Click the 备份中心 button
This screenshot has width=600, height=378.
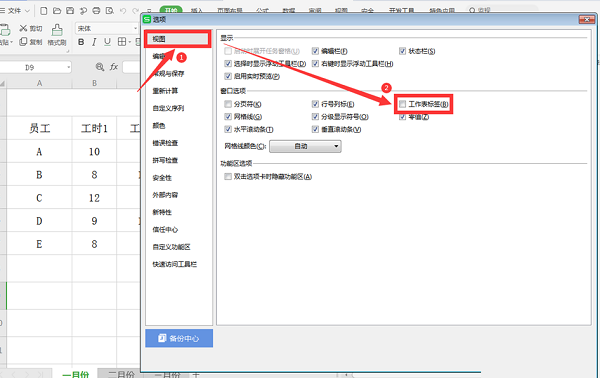tap(179, 338)
